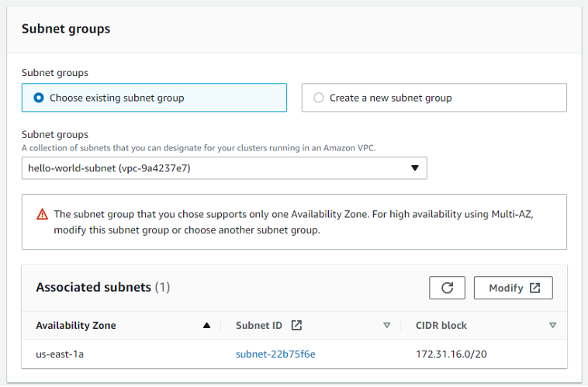Open the subnet-22b75f6e link

(x=275, y=354)
